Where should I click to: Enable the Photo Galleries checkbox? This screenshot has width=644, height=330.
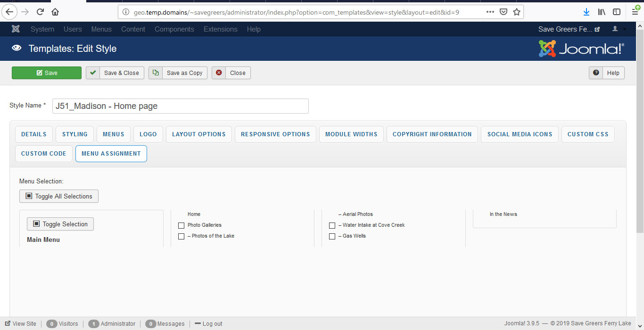coord(182,225)
